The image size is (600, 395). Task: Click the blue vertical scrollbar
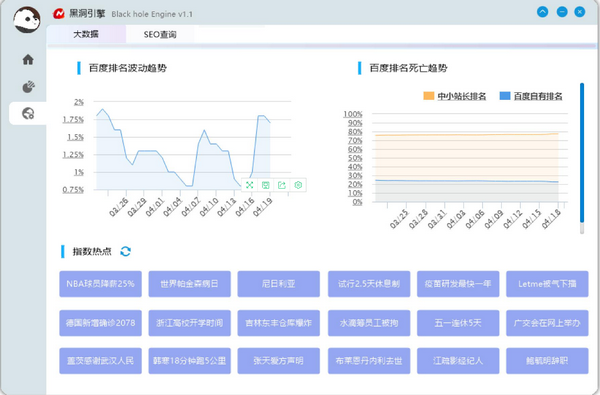(582, 153)
